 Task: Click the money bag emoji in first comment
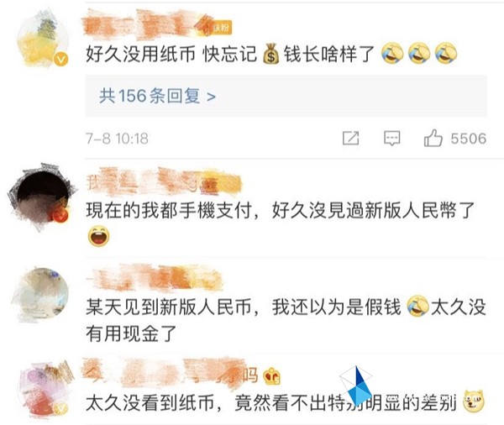(x=271, y=54)
